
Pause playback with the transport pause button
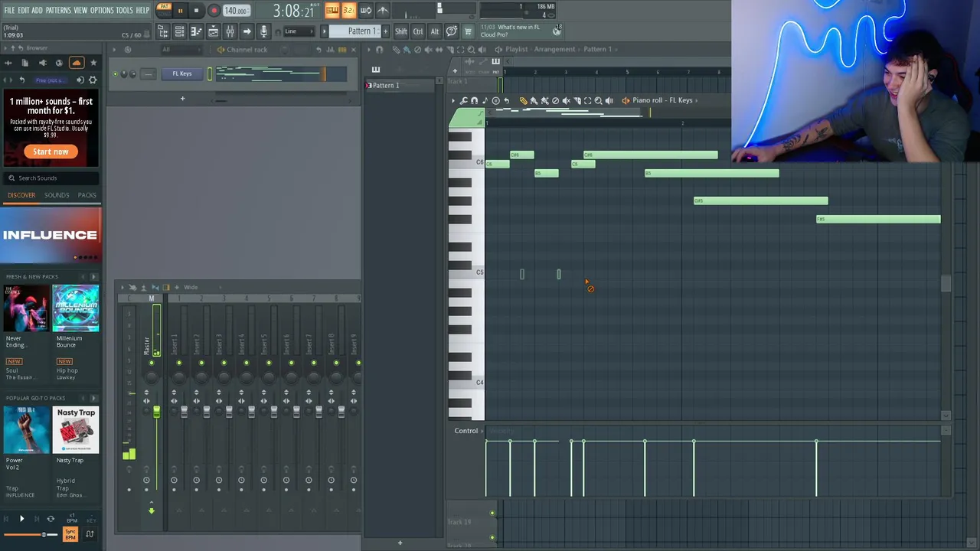tap(180, 11)
